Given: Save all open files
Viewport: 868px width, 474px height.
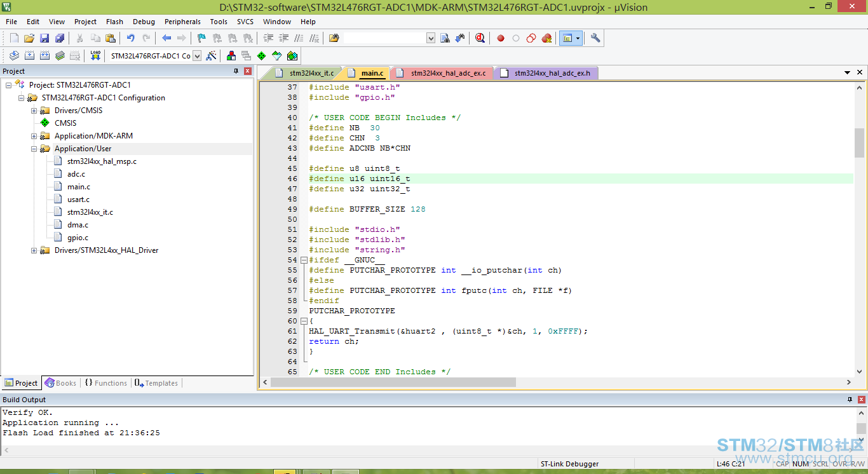Looking at the screenshot, I should (60, 38).
